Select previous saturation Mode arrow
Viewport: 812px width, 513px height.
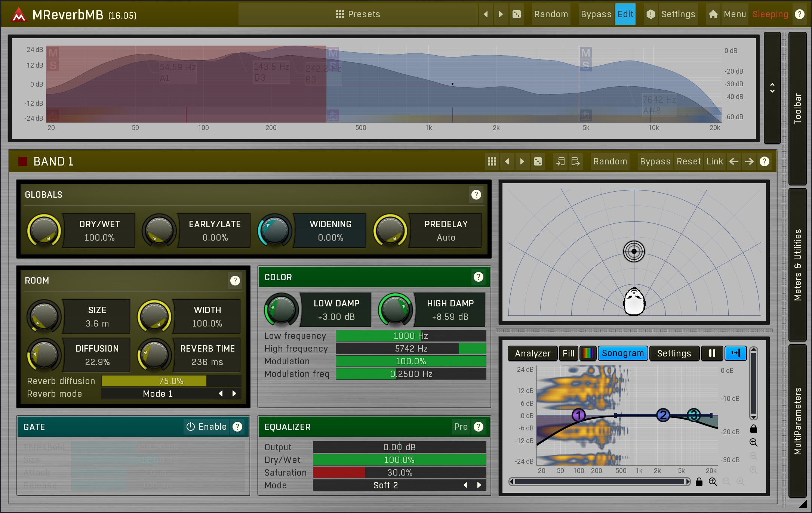465,485
